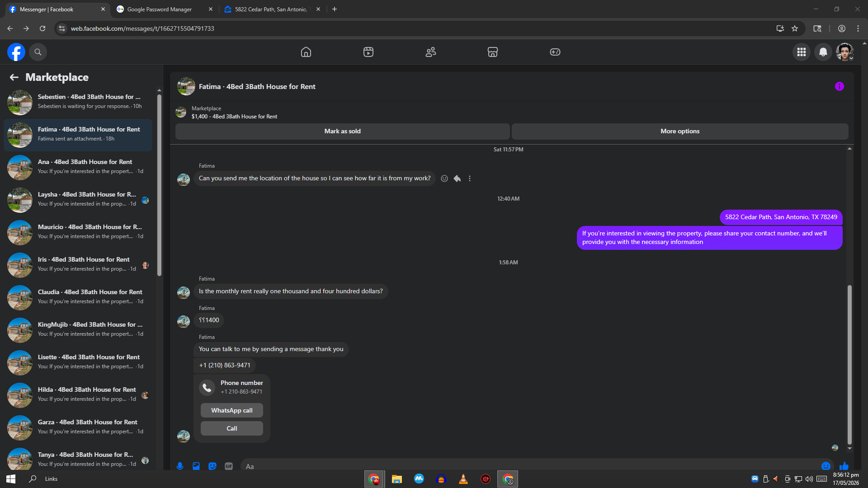This screenshot has width=868, height=488.
Task: Open More options for the listing
Action: [680, 131]
